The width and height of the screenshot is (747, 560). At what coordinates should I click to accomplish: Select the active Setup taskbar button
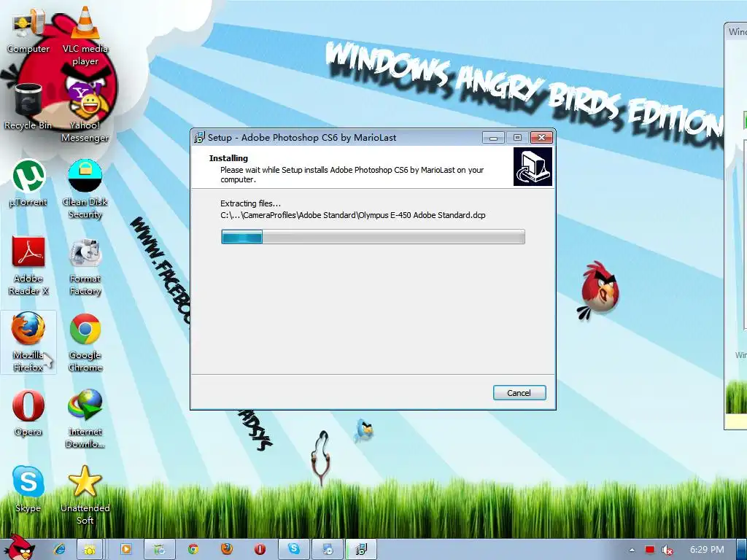(x=361, y=549)
